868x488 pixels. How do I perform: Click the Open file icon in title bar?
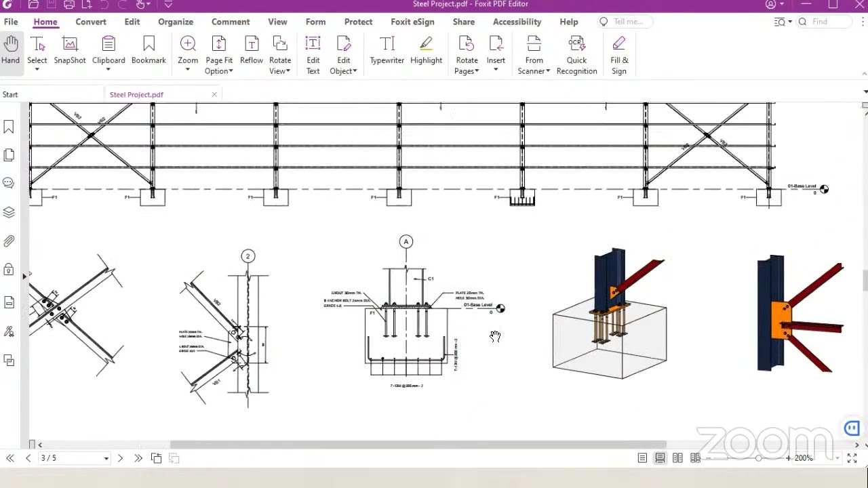pyautogui.click(x=34, y=4)
